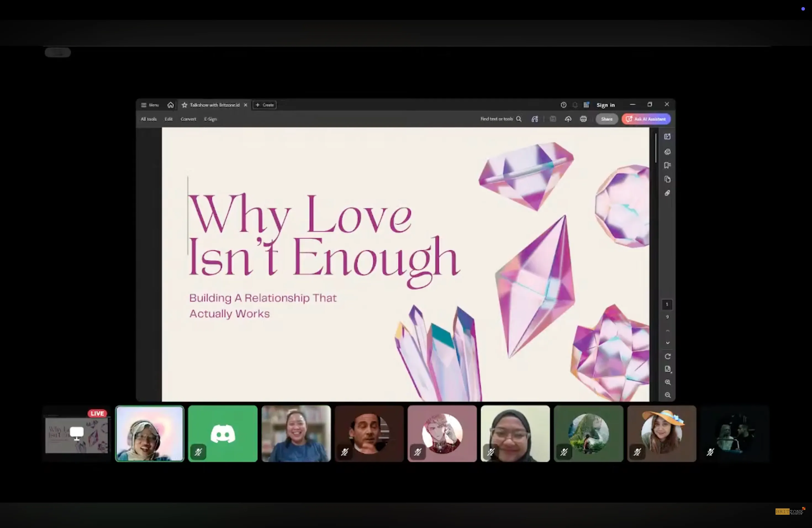This screenshot has width=812, height=528.
Task: Go to next page with down chevron
Action: click(x=668, y=343)
